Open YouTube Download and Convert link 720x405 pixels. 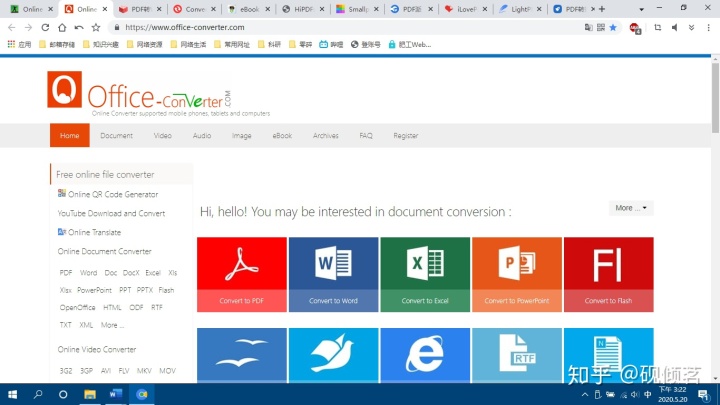pyautogui.click(x=111, y=214)
